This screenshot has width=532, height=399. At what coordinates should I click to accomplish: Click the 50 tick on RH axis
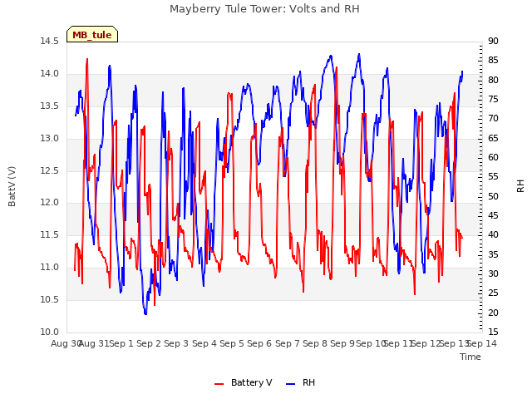click(x=493, y=196)
